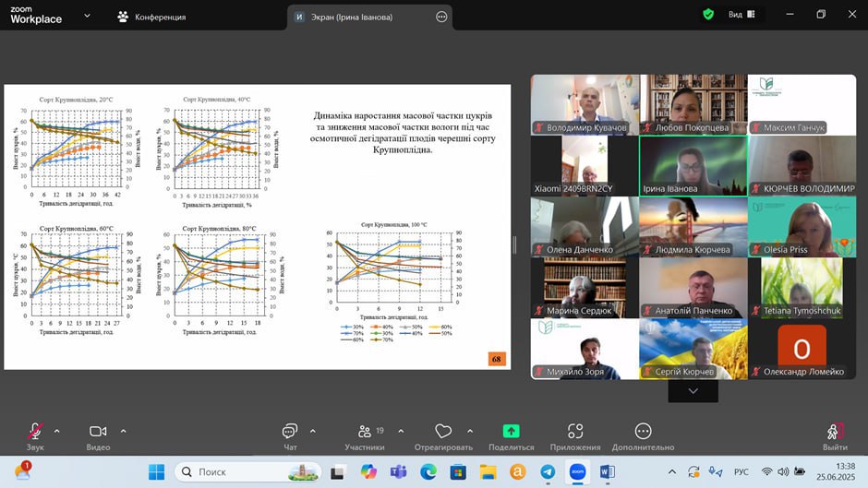Click the green Поделиться share screen button

click(x=511, y=432)
